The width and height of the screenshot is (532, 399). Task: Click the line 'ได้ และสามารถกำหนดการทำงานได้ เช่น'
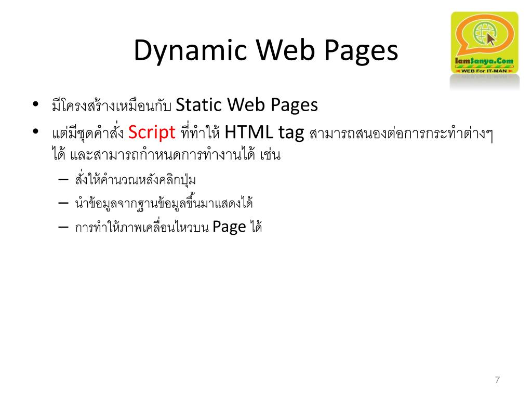(x=166, y=155)
